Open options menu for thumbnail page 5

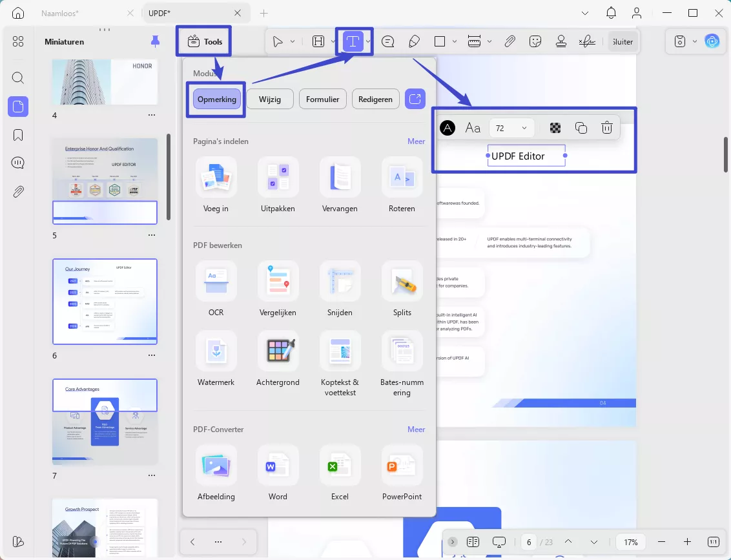152,235
